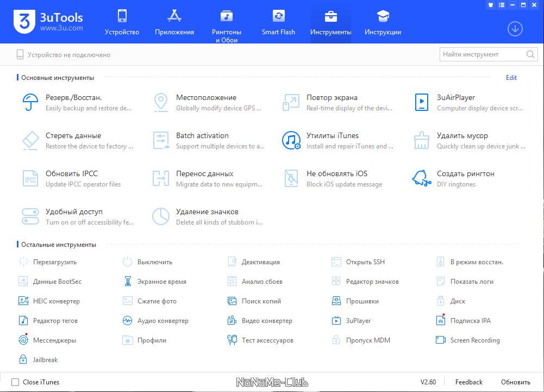The height and width of the screenshot is (392, 544).
Task: Click the V2.60 version label
Action: point(428,382)
